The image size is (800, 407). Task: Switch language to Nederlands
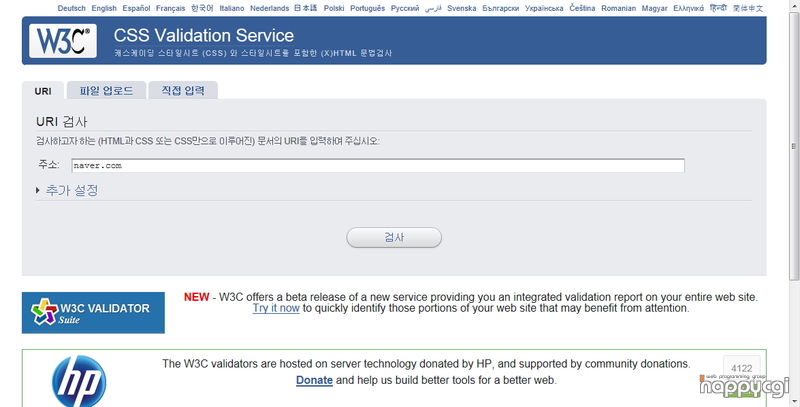(269, 8)
